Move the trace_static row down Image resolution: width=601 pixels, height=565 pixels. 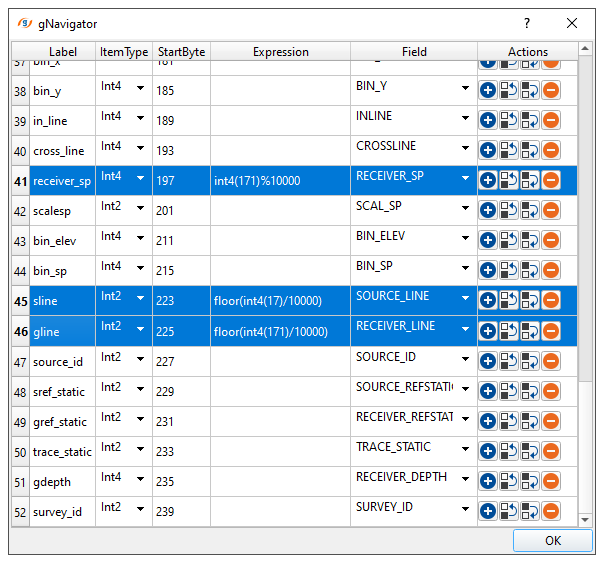tap(529, 451)
